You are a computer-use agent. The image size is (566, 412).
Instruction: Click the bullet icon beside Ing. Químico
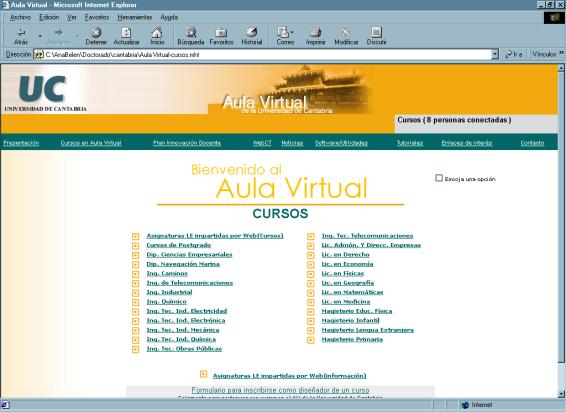point(135,302)
